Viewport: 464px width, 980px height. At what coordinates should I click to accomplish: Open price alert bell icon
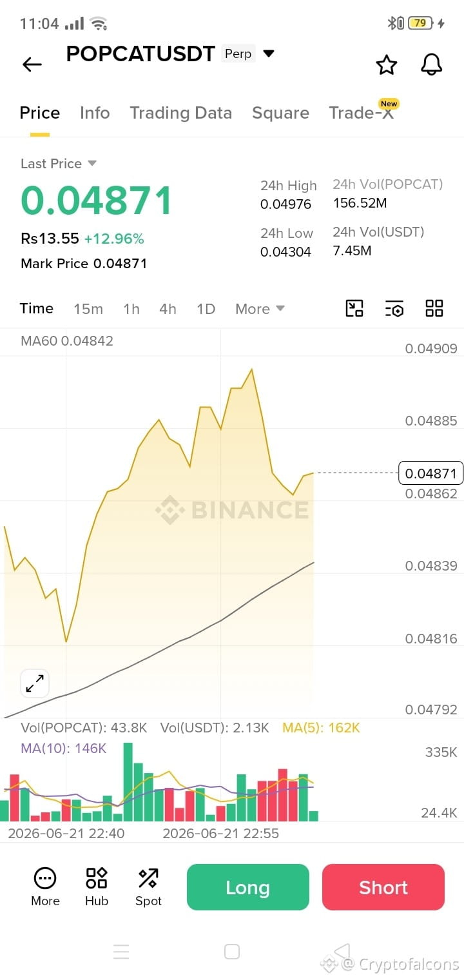[432, 64]
